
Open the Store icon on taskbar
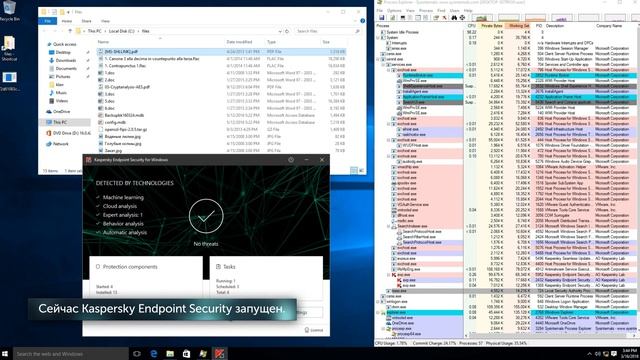(x=187, y=353)
